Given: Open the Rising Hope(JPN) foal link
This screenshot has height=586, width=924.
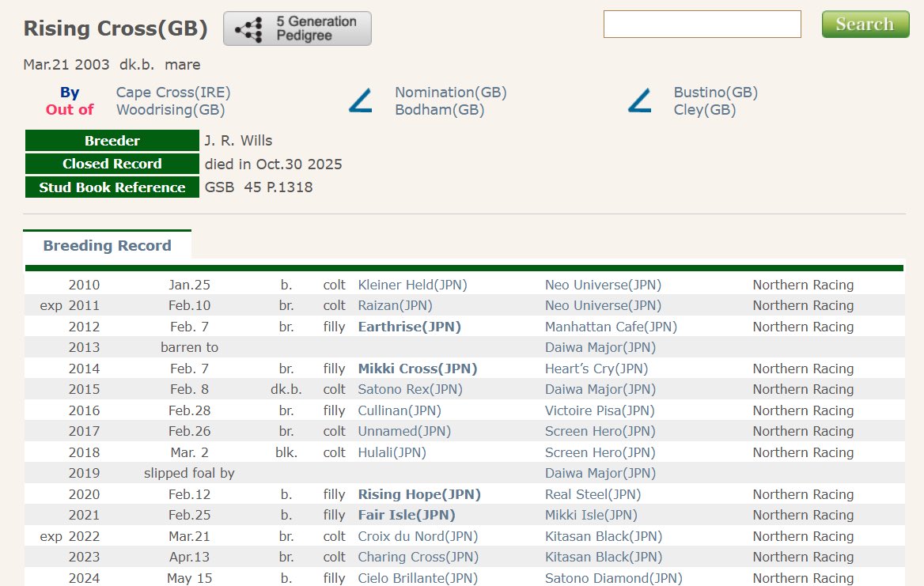Looking at the screenshot, I should [x=419, y=495].
